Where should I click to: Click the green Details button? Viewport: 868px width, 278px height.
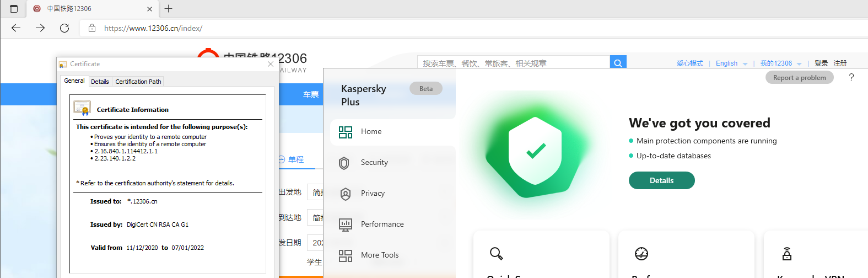(x=661, y=180)
